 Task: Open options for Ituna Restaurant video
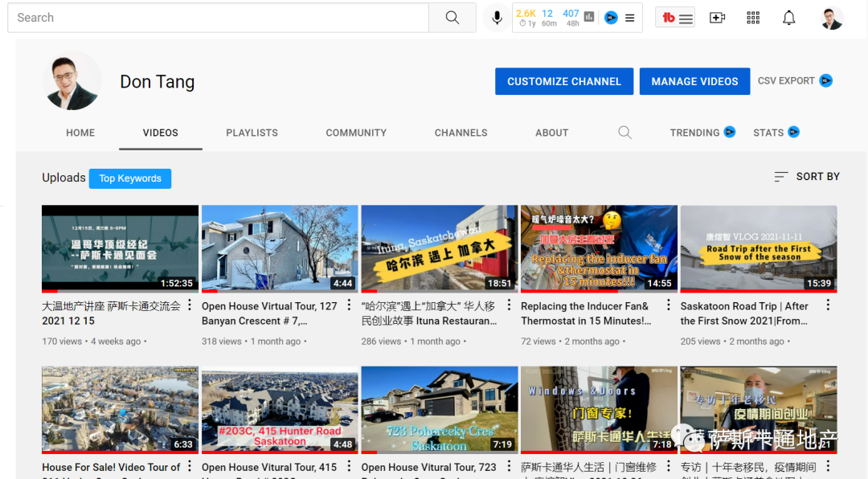[x=510, y=305]
